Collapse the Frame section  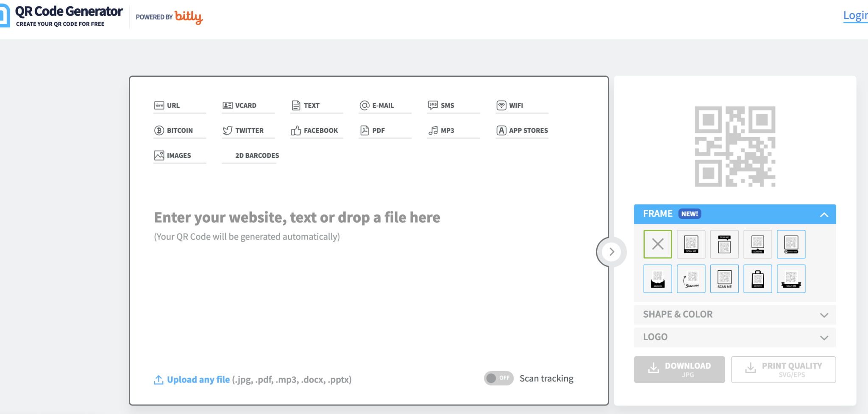coord(823,215)
